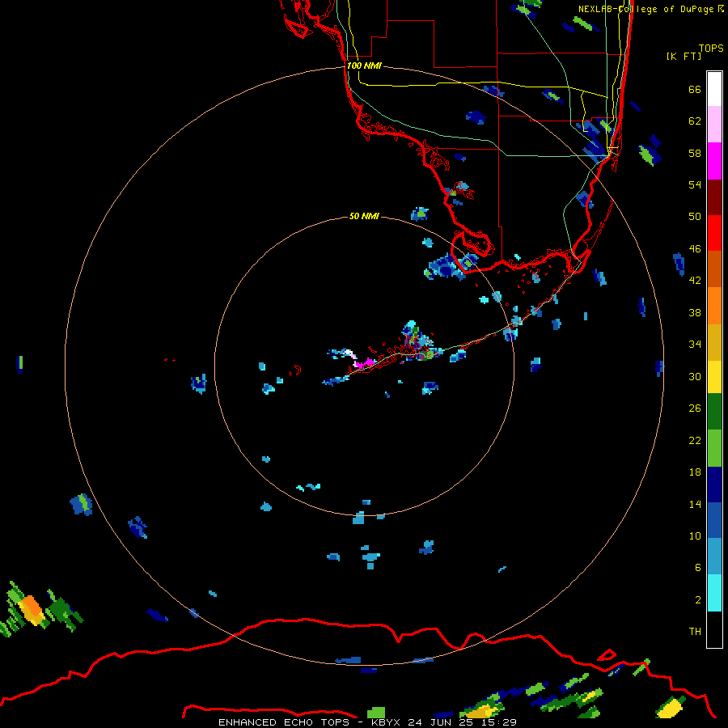The width and height of the screenshot is (728, 728).
Task: Click the 50 NMI range ring label
Action: point(364,216)
